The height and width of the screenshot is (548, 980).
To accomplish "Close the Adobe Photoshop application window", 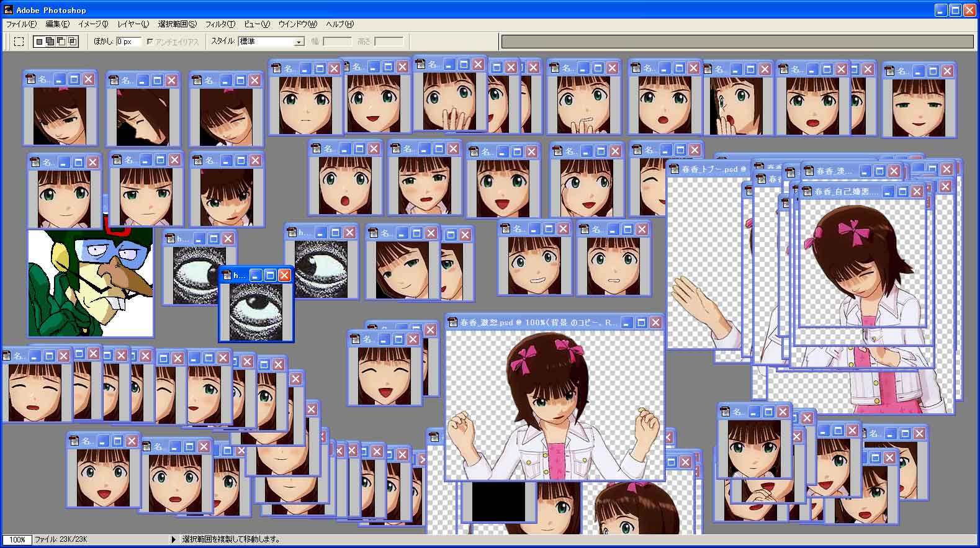I will click(x=969, y=10).
